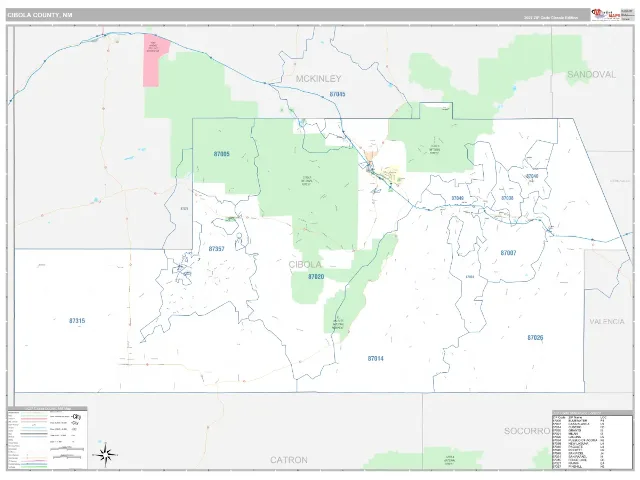
Task: Click ZIP code label 87315
Action: 77,321
